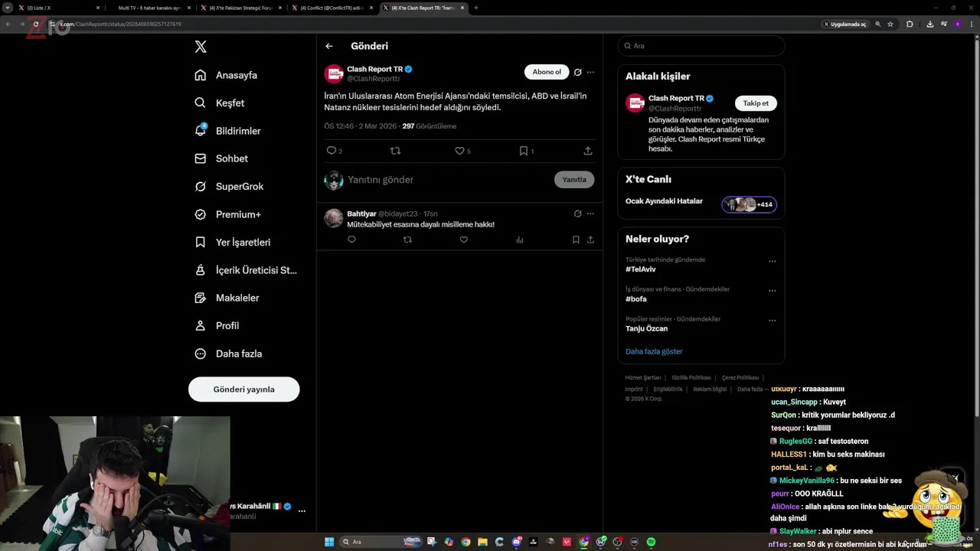Click Yanıtla reply button

tap(574, 180)
